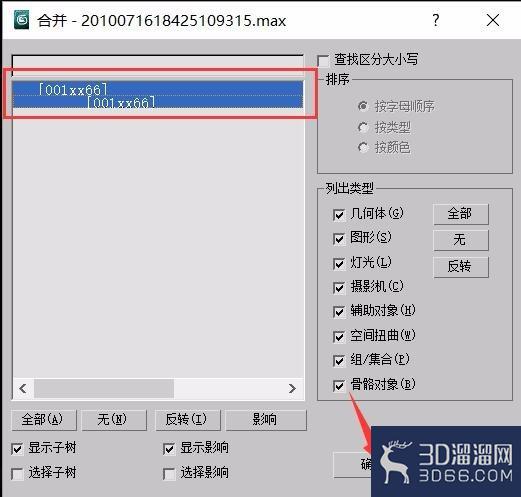The height and width of the screenshot is (497, 521).
Task: Click the horizontal scrollbar thumb
Action: point(104,388)
